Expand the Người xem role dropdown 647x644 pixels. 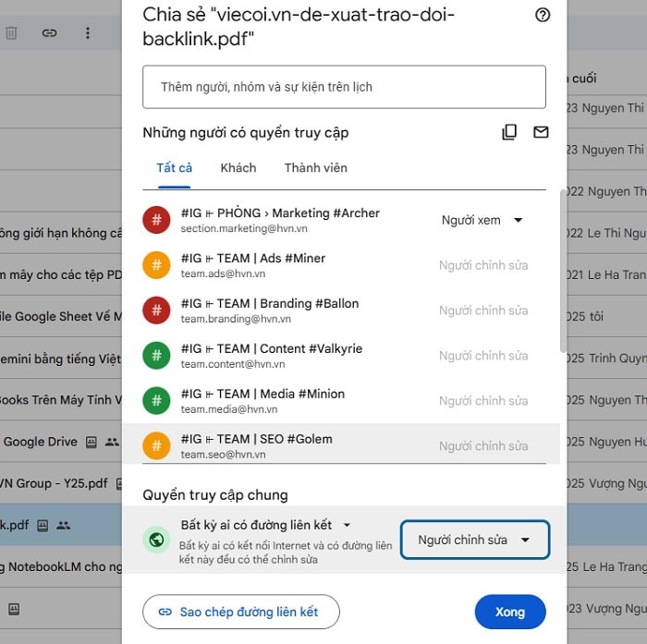tap(482, 220)
